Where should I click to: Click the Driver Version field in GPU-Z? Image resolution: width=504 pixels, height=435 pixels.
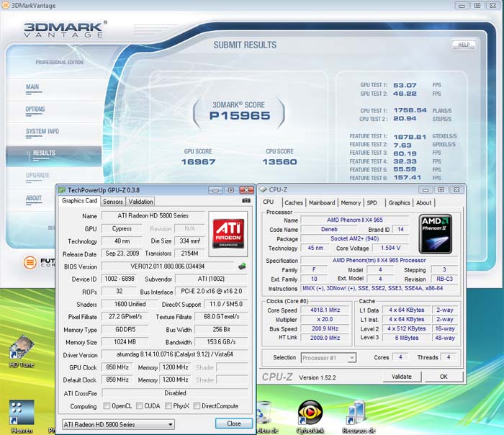click(x=174, y=354)
